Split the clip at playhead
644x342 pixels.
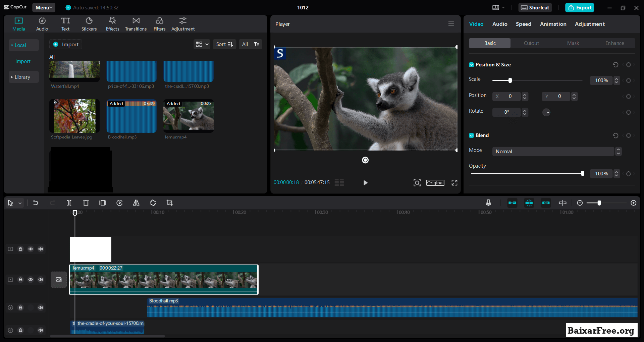coord(69,203)
